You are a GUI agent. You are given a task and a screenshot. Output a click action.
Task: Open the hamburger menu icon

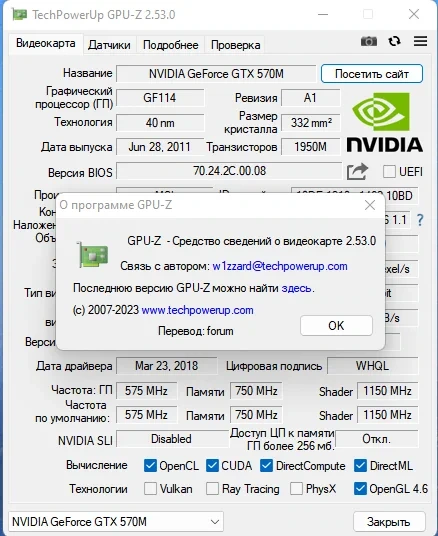(420, 41)
